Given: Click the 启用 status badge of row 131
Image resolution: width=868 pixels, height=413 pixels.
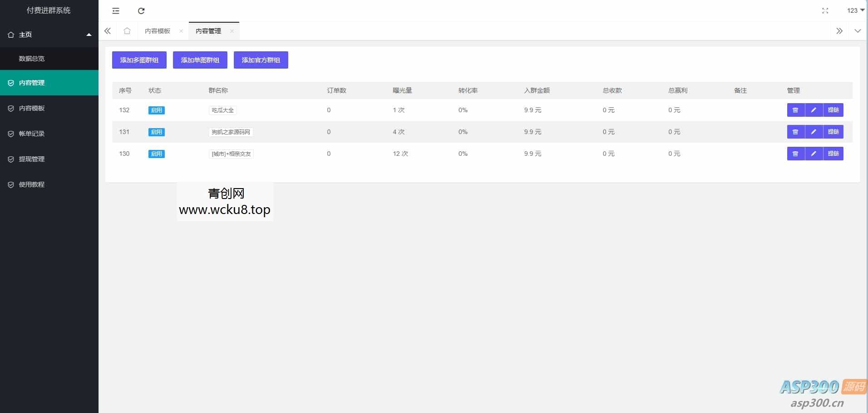Looking at the screenshot, I should click(x=156, y=132).
